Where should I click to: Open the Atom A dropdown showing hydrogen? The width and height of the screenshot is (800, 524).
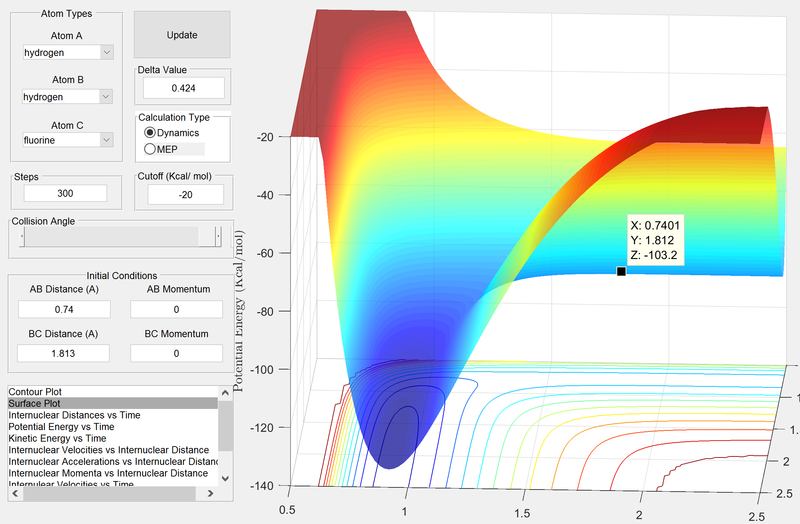point(68,53)
